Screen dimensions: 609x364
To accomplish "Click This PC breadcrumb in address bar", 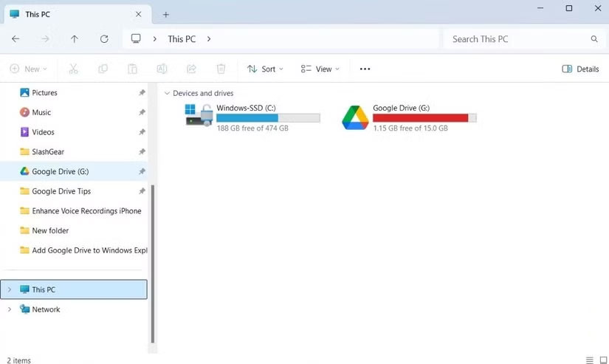I will click(x=182, y=39).
